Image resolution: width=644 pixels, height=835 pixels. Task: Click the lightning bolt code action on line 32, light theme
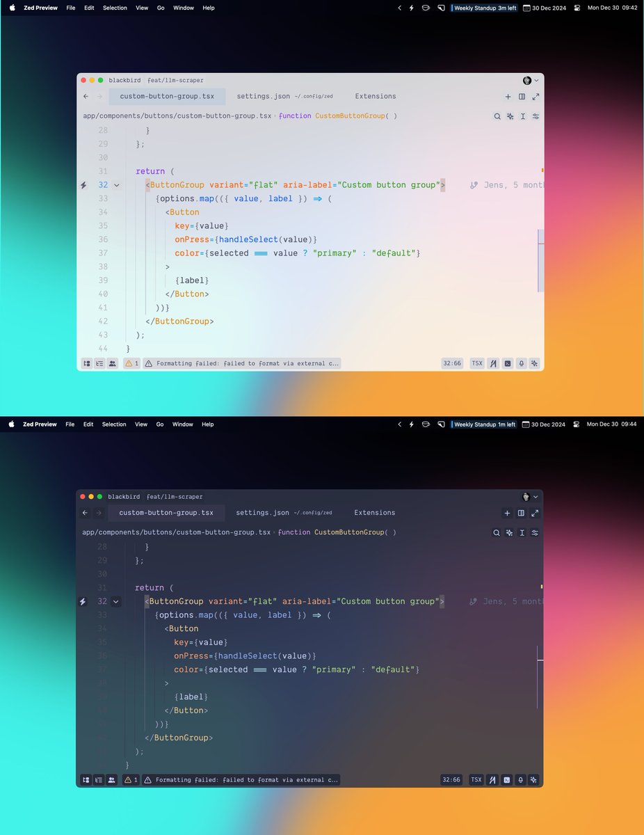[x=83, y=185]
